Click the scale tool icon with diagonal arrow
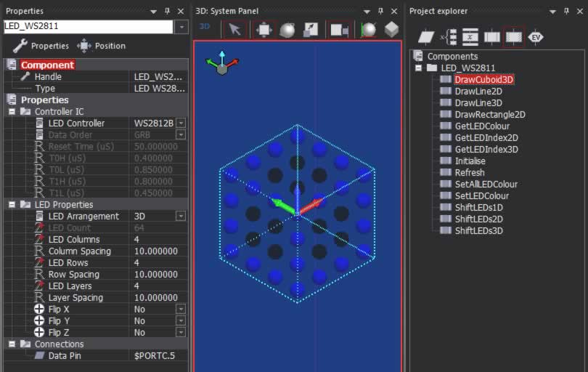The height and width of the screenshot is (372, 588). click(310, 30)
